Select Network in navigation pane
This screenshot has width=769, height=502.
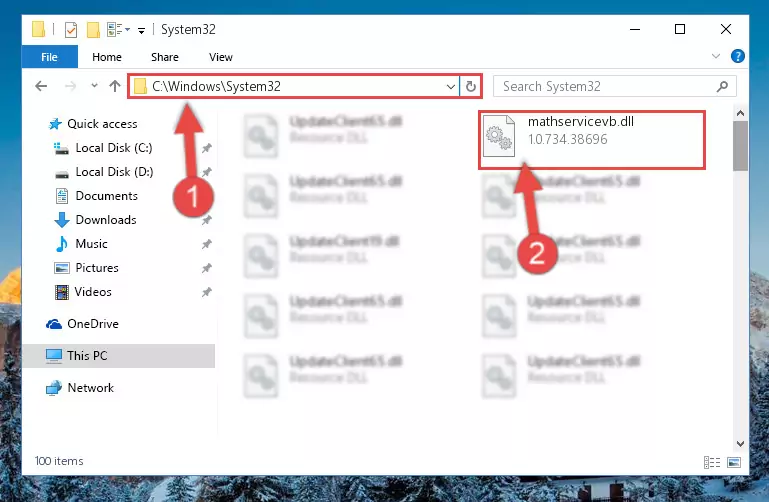coord(90,387)
